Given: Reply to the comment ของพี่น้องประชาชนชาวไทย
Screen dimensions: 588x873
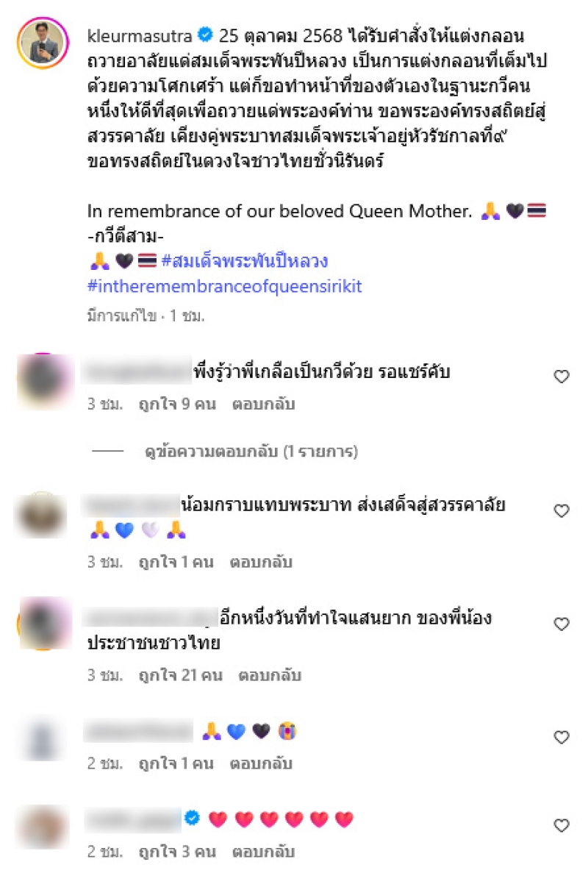Looking at the screenshot, I should (269, 675).
